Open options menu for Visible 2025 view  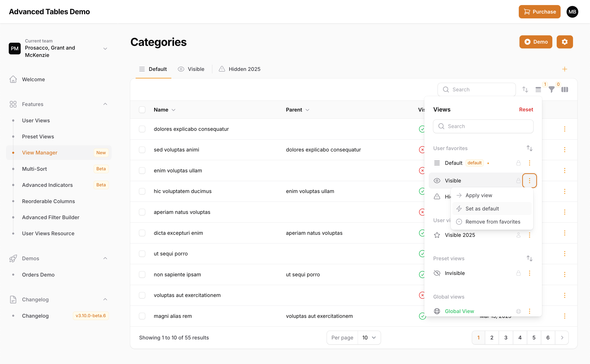[529, 235]
